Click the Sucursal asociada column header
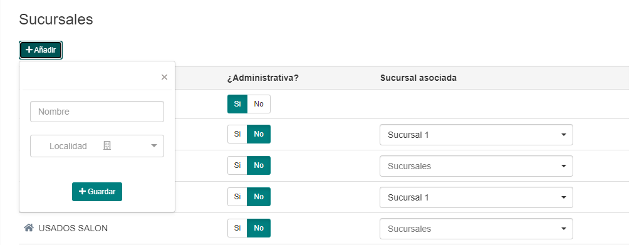The width and height of the screenshot is (644, 245). pyautogui.click(x=418, y=78)
